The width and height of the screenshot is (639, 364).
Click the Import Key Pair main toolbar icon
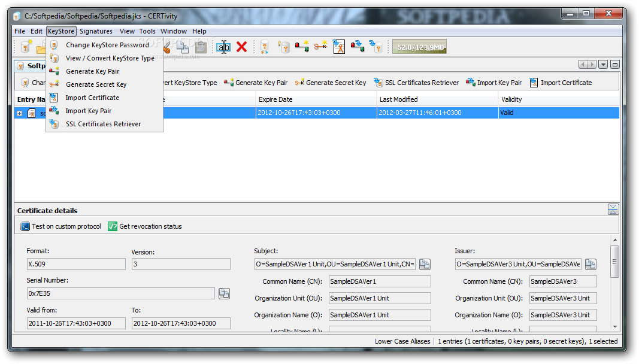click(x=358, y=46)
